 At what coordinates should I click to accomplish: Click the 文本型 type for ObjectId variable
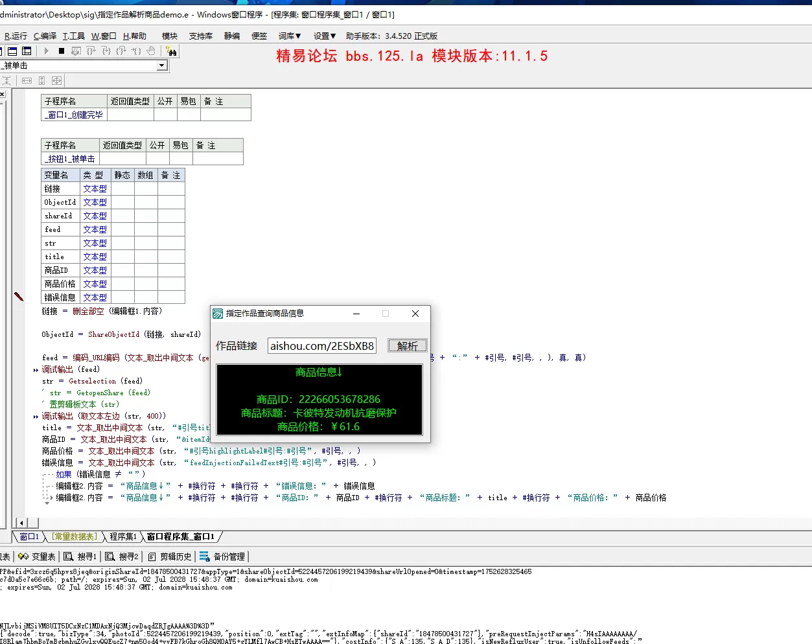coord(95,202)
